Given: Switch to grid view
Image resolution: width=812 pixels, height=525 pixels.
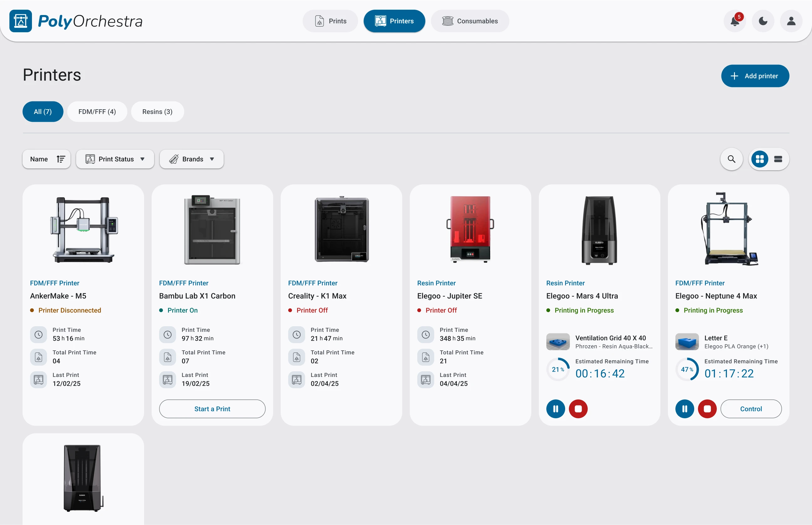Looking at the screenshot, I should [x=759, y=159].
